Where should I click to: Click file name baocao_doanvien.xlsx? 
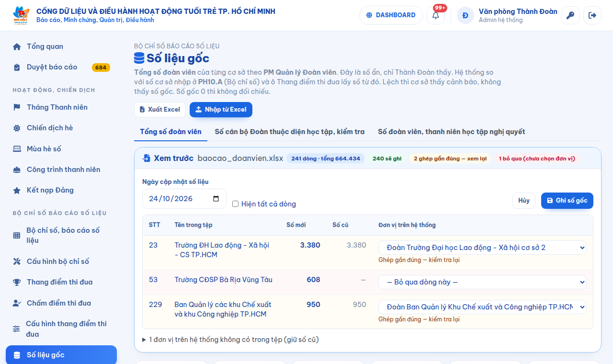coord(240,159)
